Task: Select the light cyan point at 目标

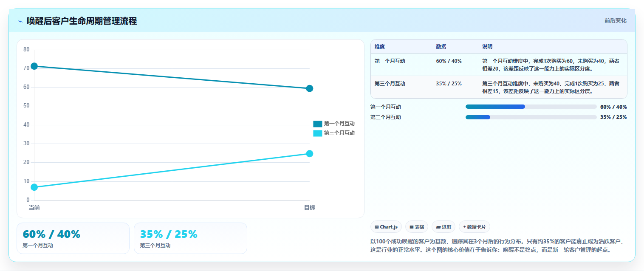Action: tap(309, 153)
